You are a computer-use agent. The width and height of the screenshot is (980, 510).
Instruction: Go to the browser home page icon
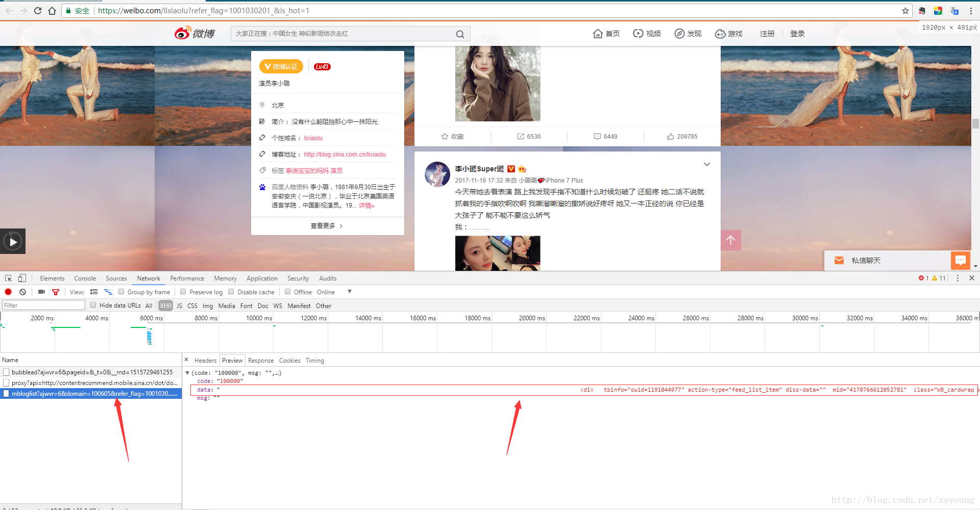(x=52, y=11)
